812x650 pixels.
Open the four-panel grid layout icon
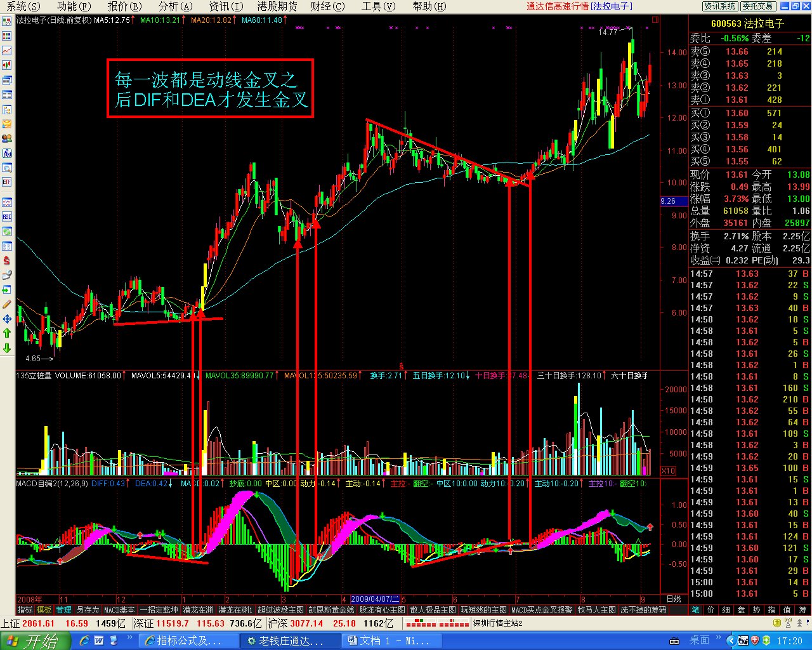click(7, 246)
